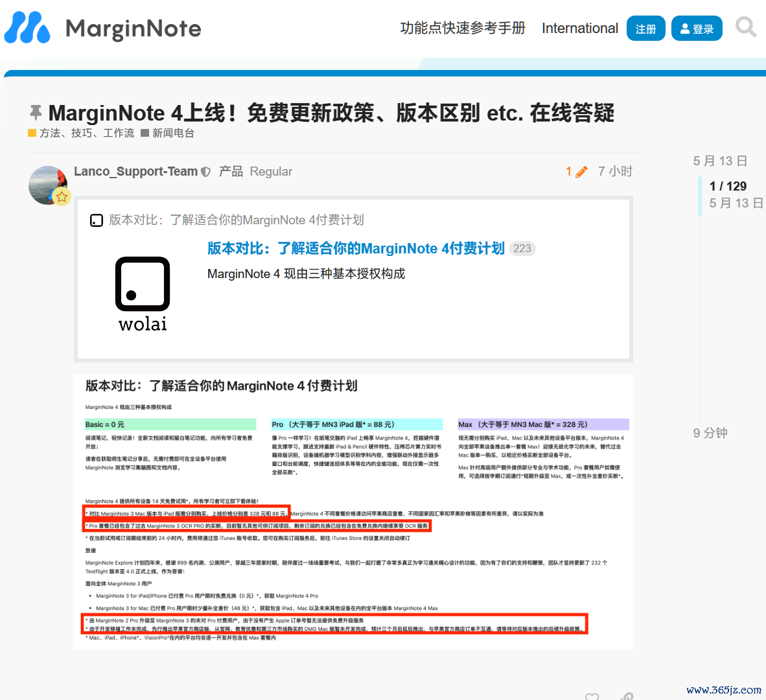Screen dimensions: 766x700
Task: Click the share link icon below post
Action: (627, 696)
